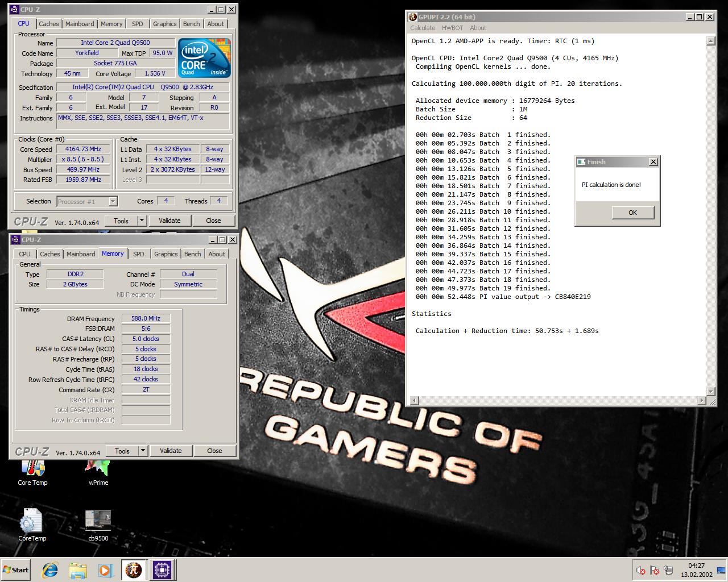Image resolution: width=728 pixels, height=582 pixels.
Task: Open the About menu in GPUPI
Action: [x=478, y=28]
